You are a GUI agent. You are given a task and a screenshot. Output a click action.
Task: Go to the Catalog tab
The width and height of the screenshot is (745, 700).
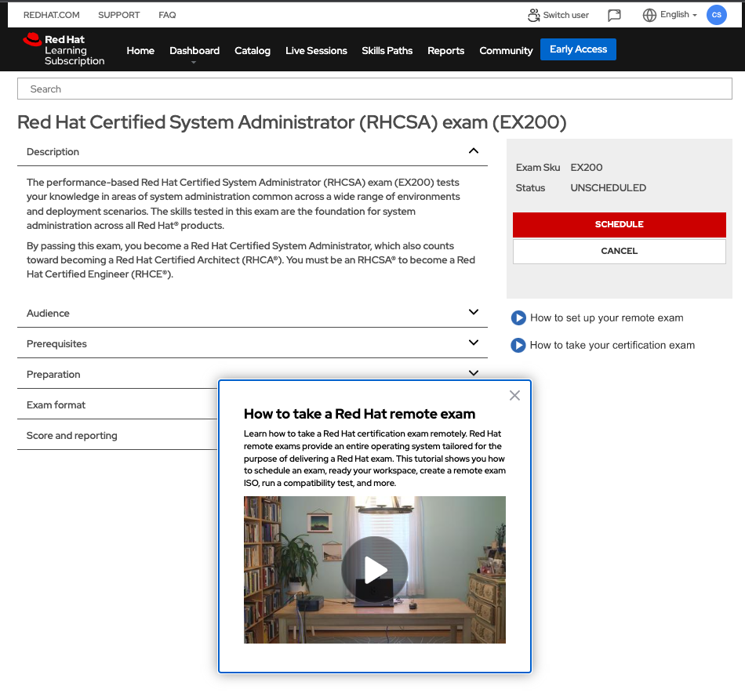point(253,51)
